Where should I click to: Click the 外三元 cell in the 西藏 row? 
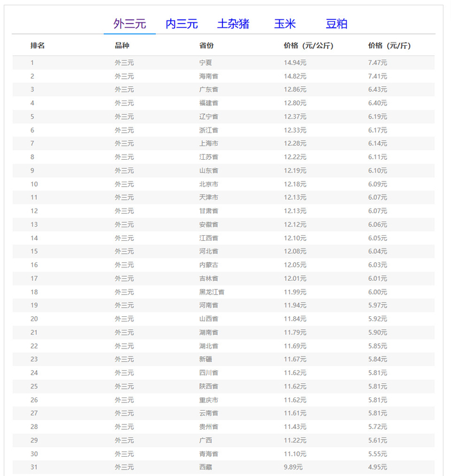[124, 467]
